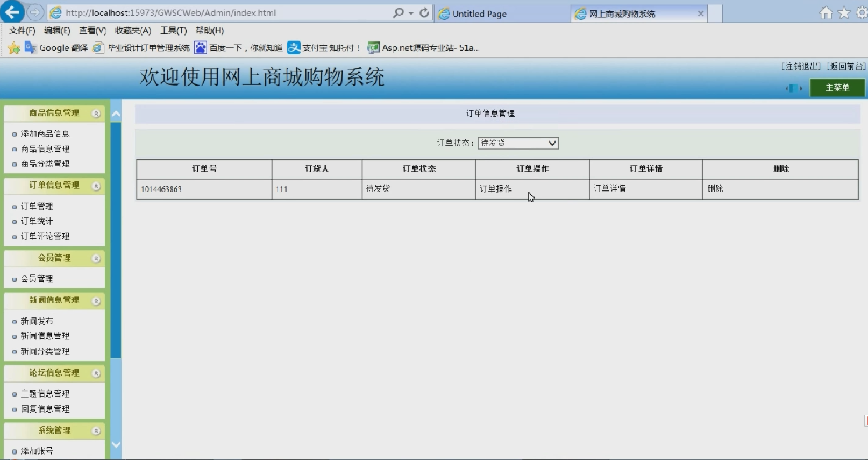Open 新闻发布 sidebar link
Viewport: 868px width, 460px height.
point(37,321)
